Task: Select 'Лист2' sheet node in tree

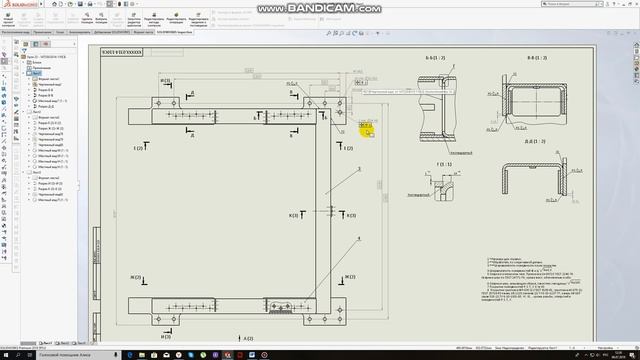Action: (x=37, y=112)
